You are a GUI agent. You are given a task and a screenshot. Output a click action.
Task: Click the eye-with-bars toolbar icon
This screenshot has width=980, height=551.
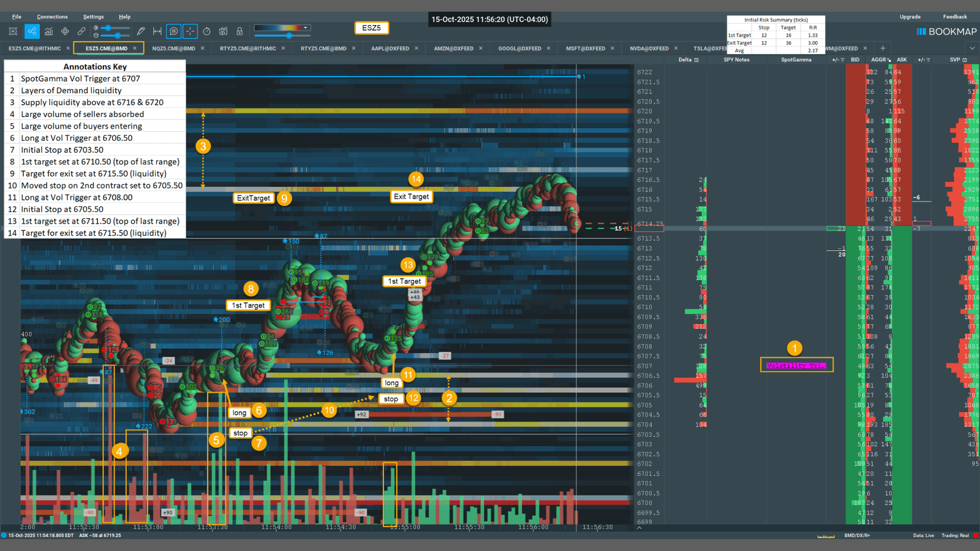(223, 31)
